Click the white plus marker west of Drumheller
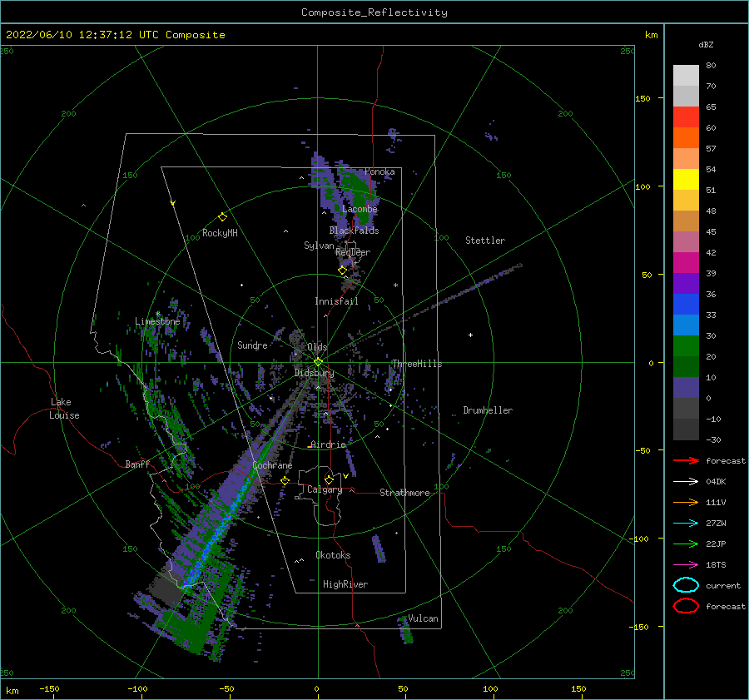Screen dimensions: 749x700 (x=470, y=335)
